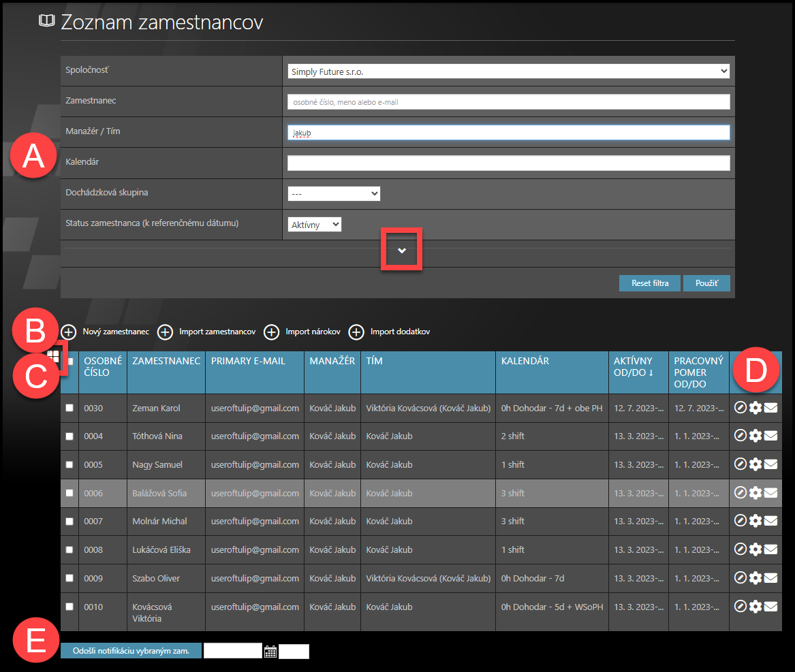Click the envelope icon for Nagy Samuel
Screen dimensions: 795x672
tap(770, 465)
